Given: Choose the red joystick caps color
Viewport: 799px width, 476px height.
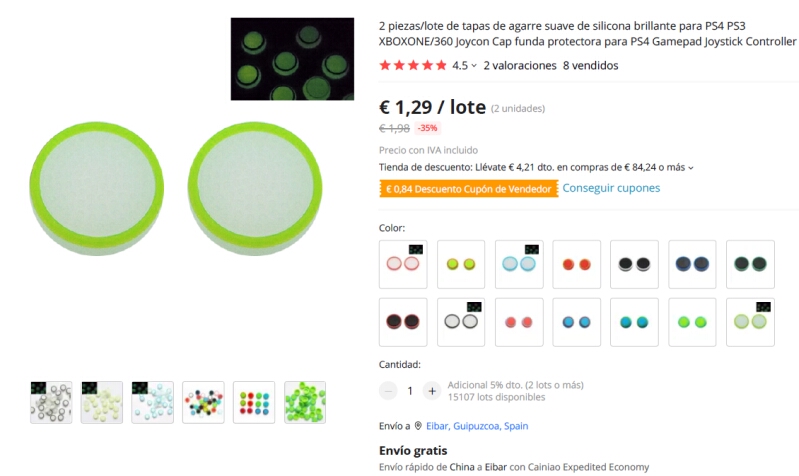Looking at the screenshot, I should (x=576, y=264).
